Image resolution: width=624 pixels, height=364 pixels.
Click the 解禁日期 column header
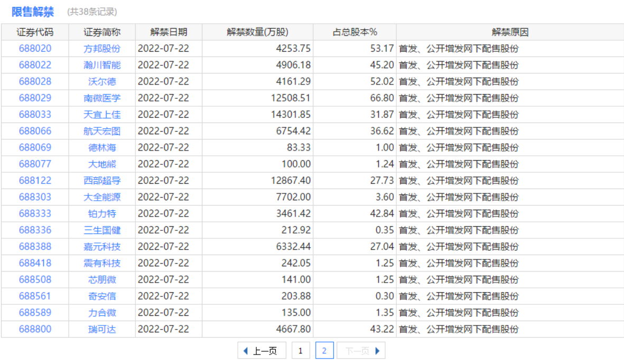(169, 32)
